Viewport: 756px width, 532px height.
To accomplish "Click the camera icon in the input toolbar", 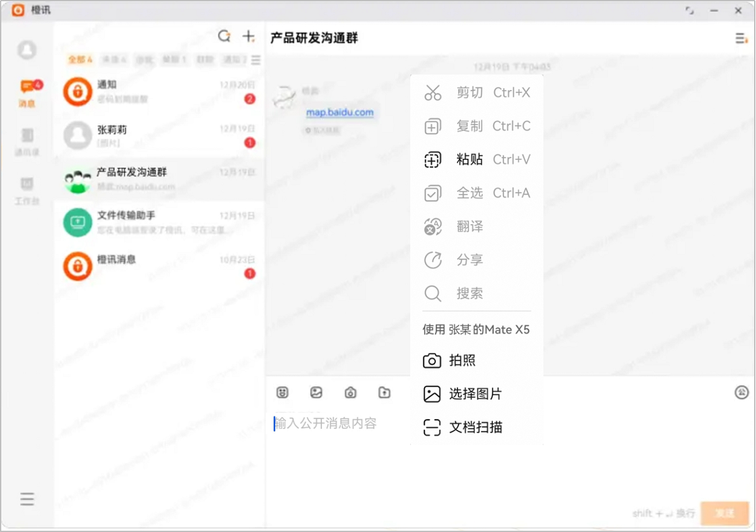I will pyautogui.click(x=351, y=392).
